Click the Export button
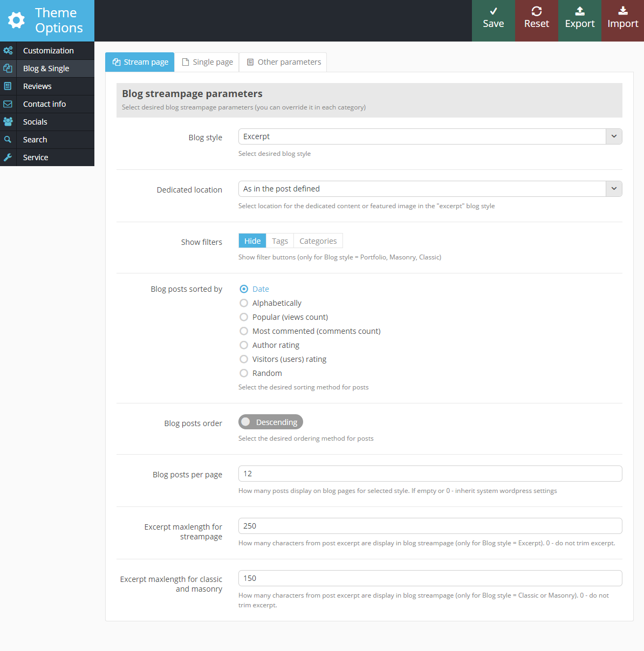 pyautogui.click(x=580, y=20)
